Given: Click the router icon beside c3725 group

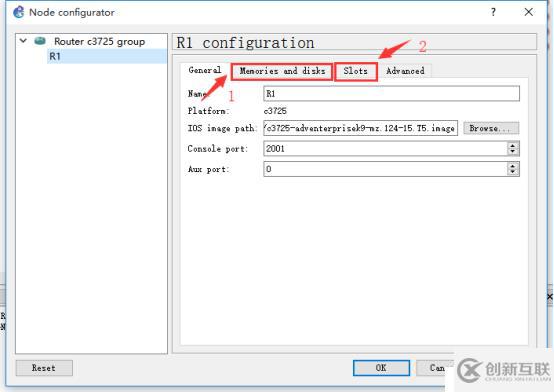Looking at the screenshot, I should [x=40, y=41].
